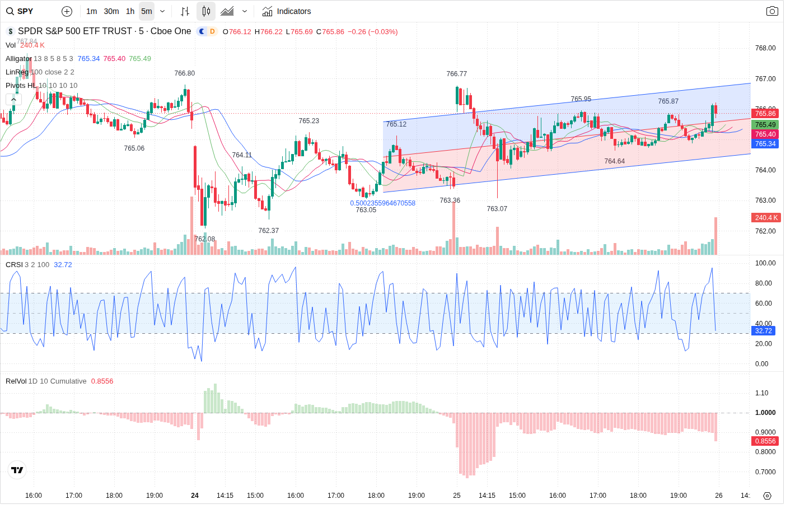Select the CRSI indicator legend
795x532 pixels.
tap(14, 265)
